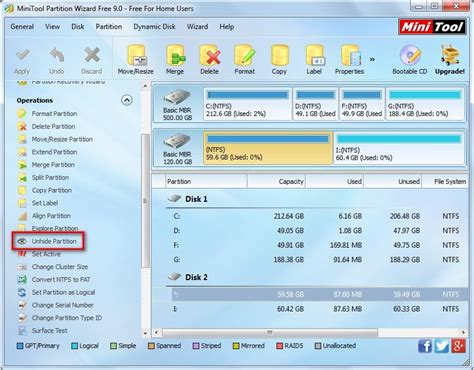Click the Apply checkmark icon

pos(22,55)
